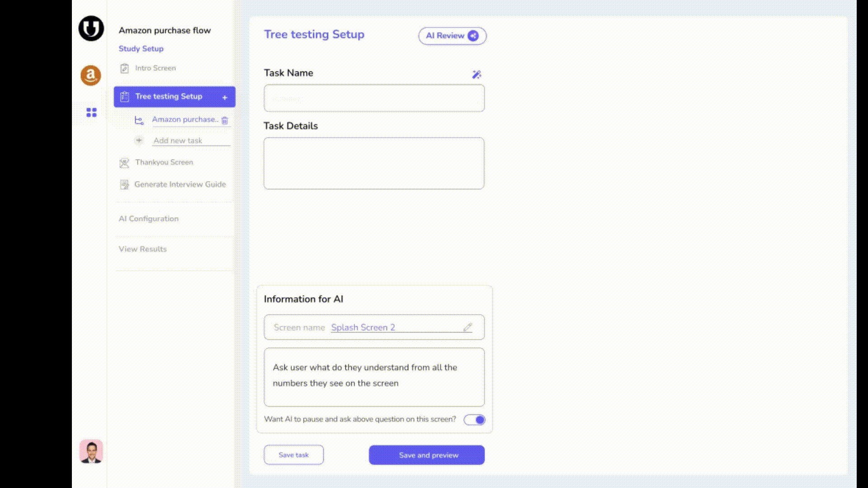868x488 pixels.
Task: Click the plus icon next to Add new task
Action: 139,141
